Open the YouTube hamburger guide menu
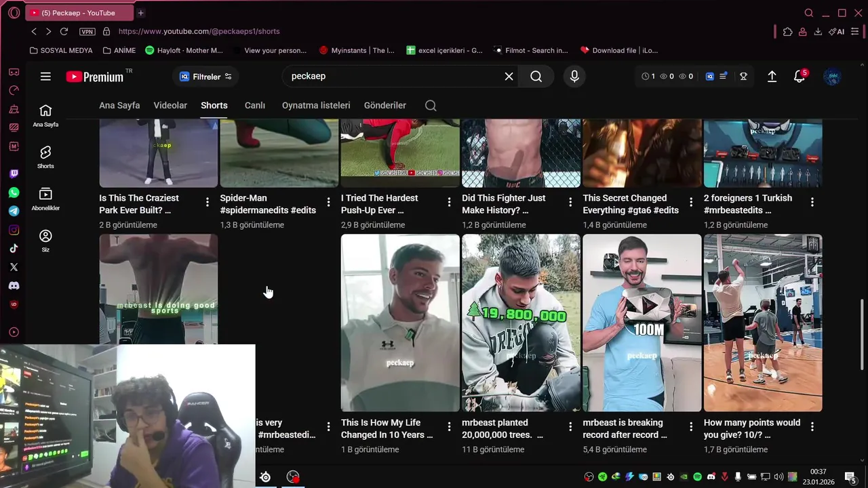868x488 pixels. click(x=45, y=77)
